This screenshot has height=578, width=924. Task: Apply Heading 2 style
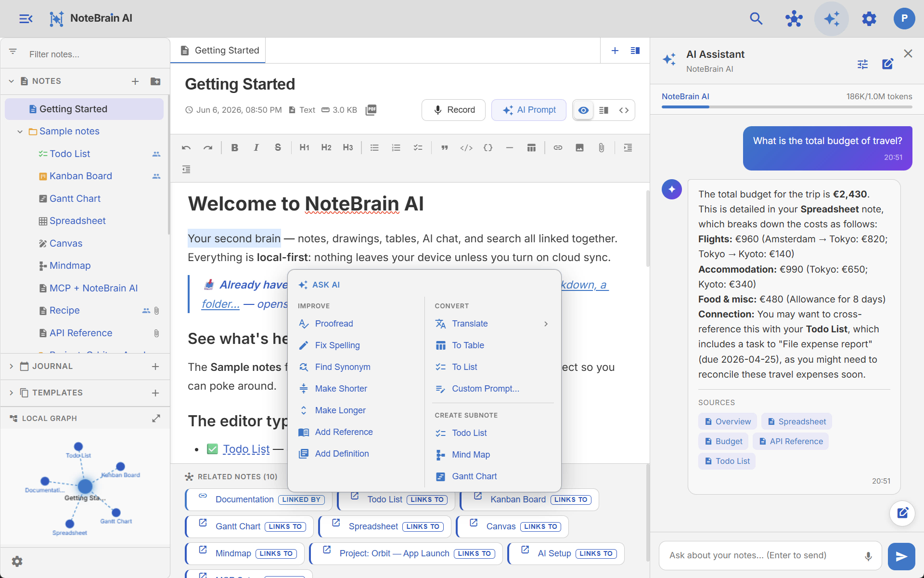326,148
